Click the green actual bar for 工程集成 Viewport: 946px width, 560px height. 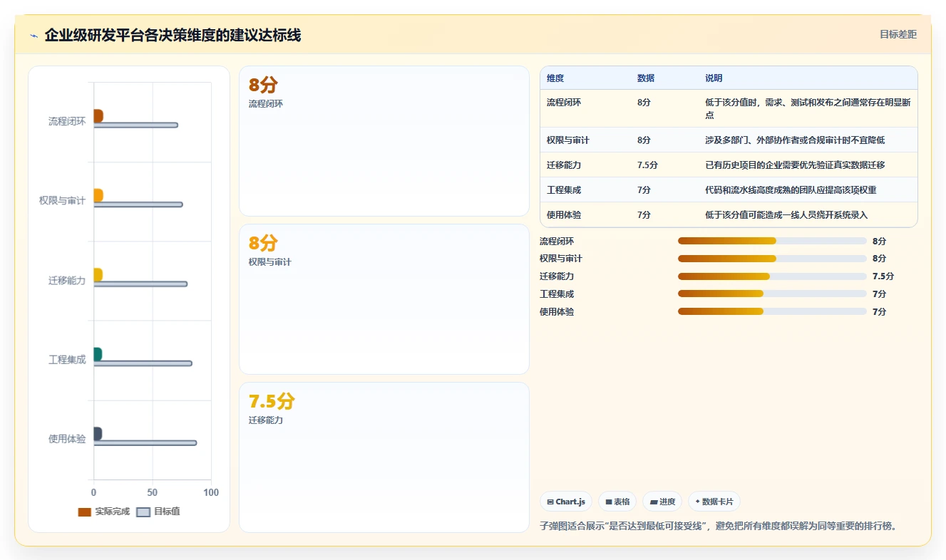click(x=98, y=354)
